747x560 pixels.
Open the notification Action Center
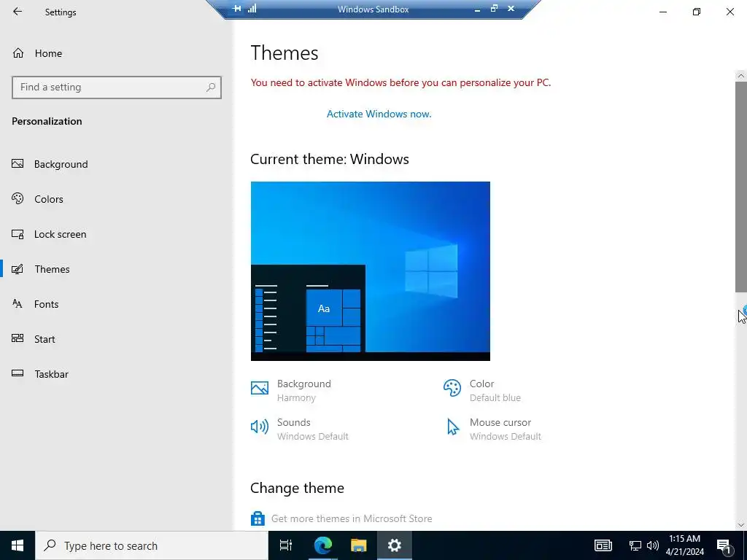[x=724, y=545]
